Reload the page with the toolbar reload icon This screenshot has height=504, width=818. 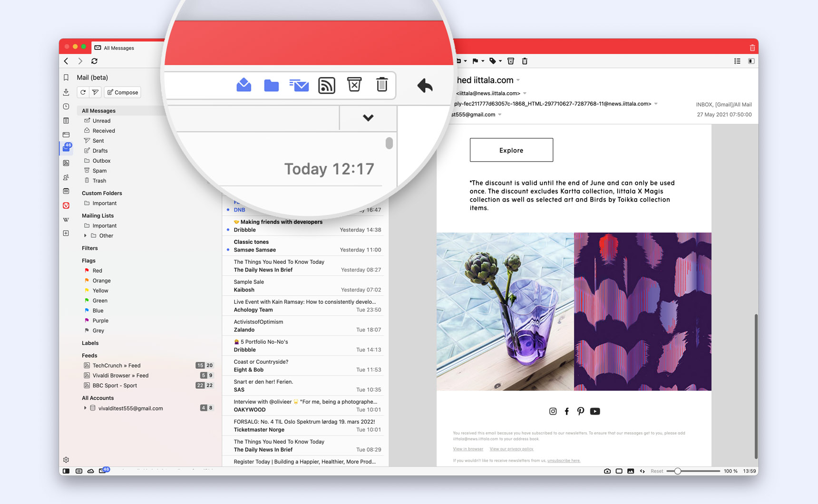[94, 61]
